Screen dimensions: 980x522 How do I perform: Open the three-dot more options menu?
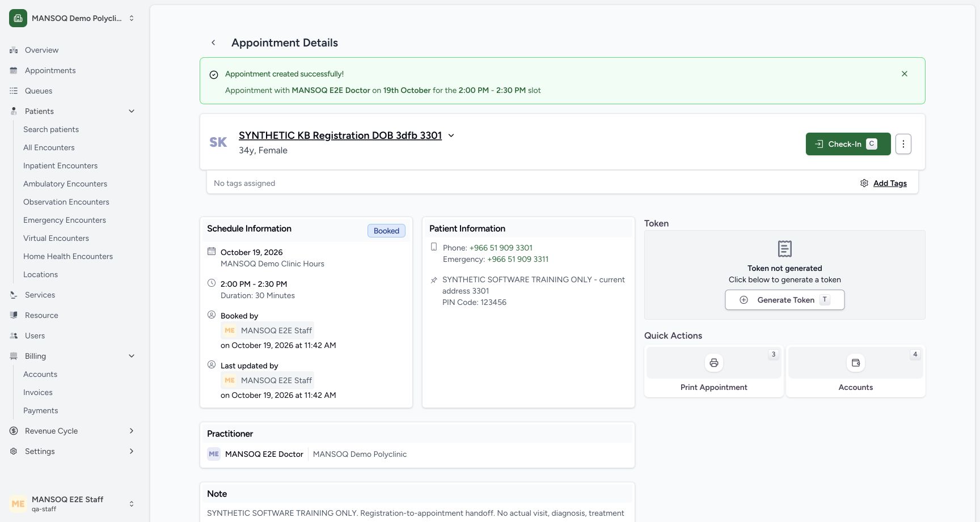(x=903, y=144)
